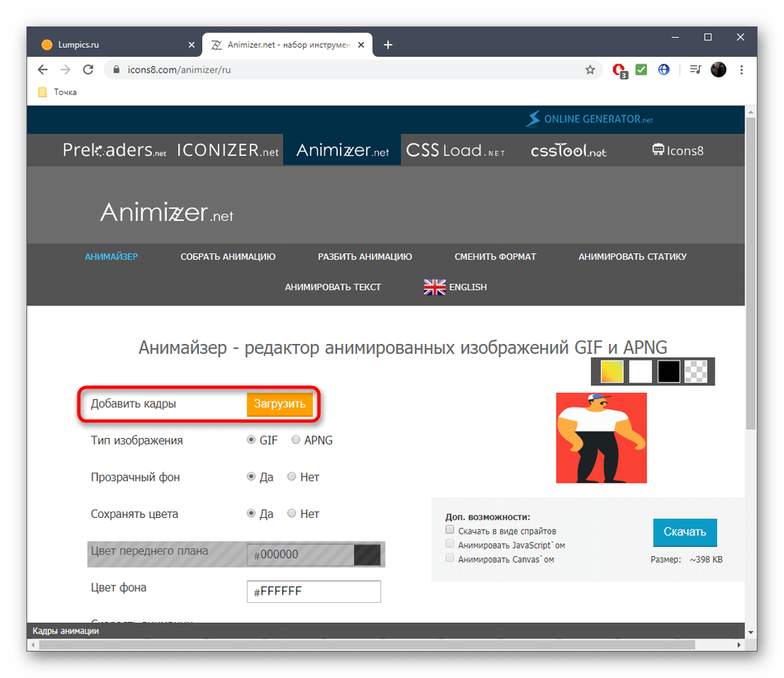Screen dimensions: 784x678
Task: Open Icons8 site tab
Action: (678, 150)
